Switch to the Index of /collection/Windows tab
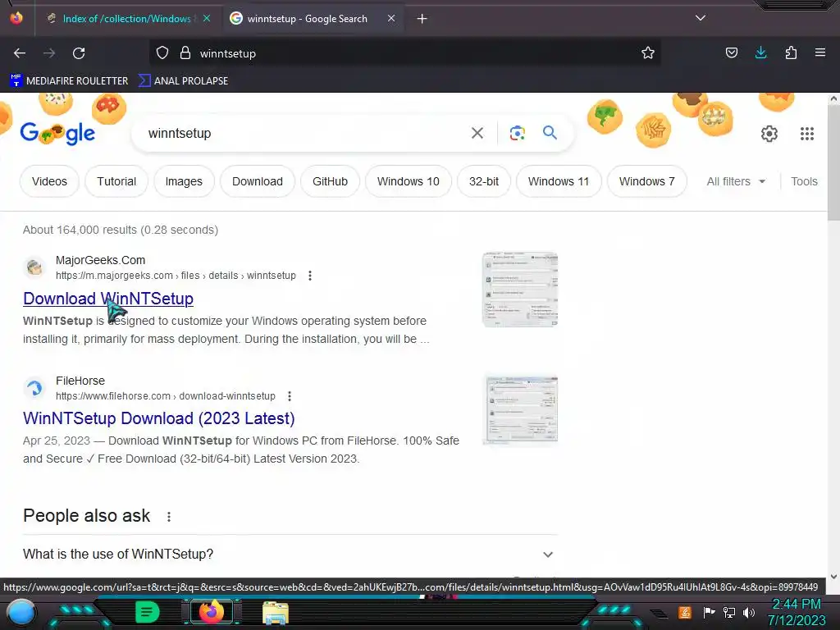840x630 pixels. coord(126,19)
